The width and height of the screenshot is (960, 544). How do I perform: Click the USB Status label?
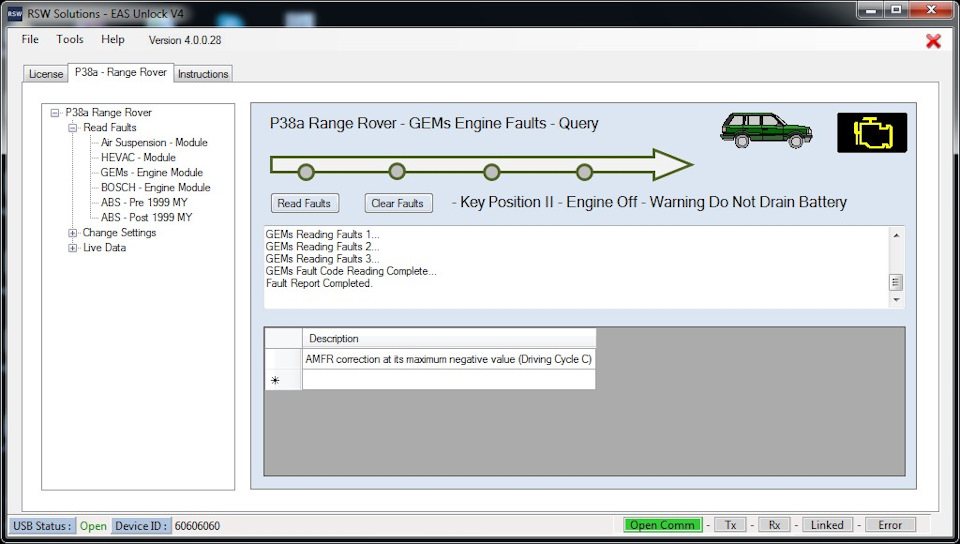[x=42, y=526]
